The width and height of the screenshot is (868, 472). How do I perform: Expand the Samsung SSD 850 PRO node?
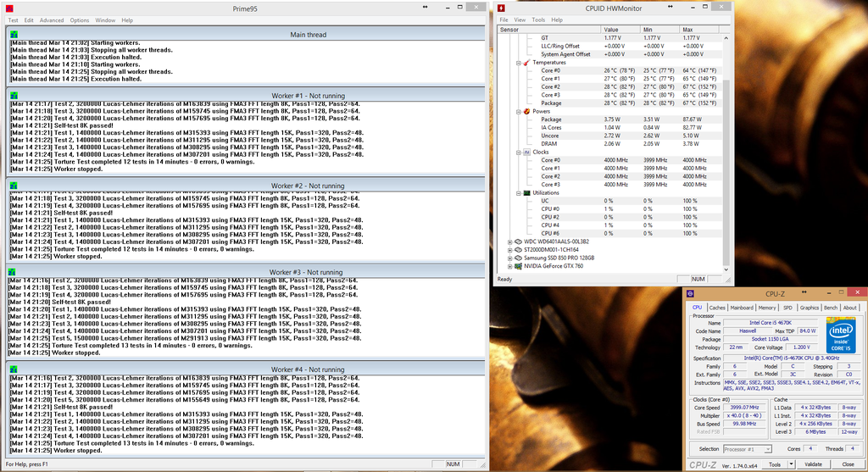click(510, 258)
